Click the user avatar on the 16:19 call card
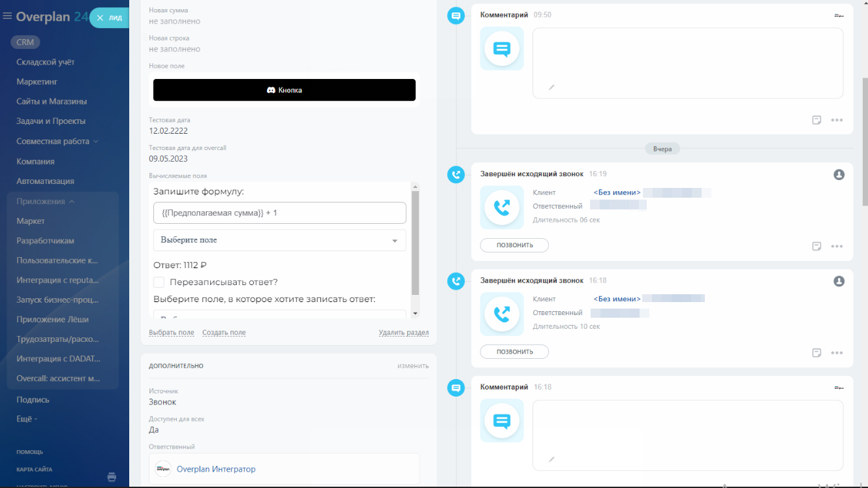Viewport: 868px width, 488px height. tap(839, 175)
